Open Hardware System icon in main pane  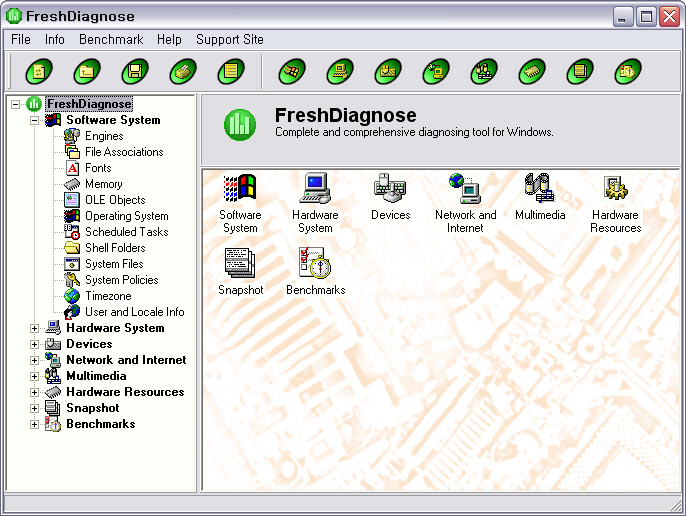click(315, 188)
